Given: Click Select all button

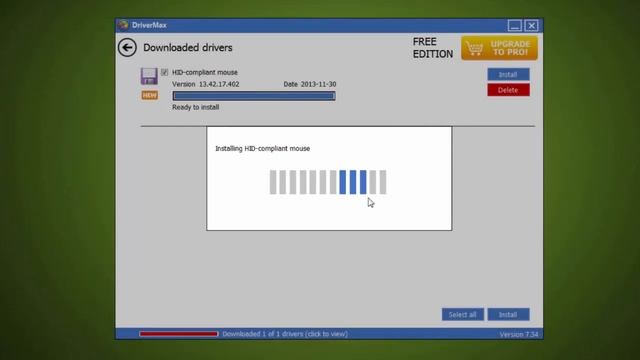Looking at the screenshot, I should (462, 314).
